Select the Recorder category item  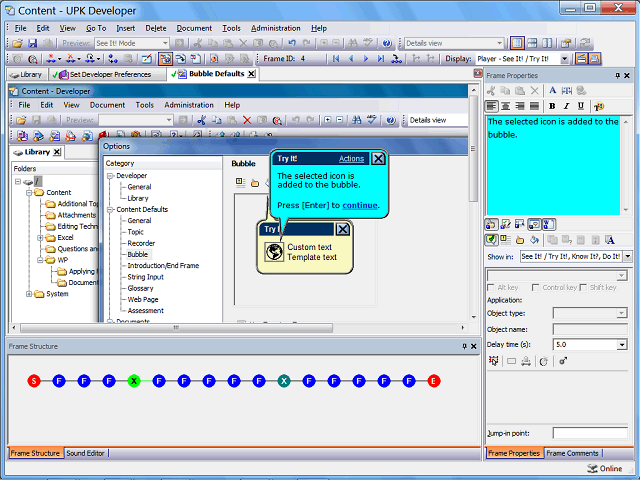pos(141,243)
